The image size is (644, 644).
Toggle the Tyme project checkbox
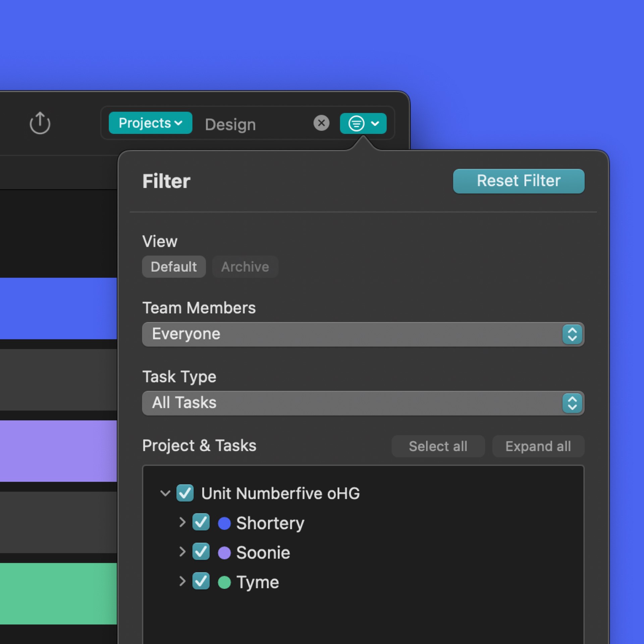coord(201,581)
